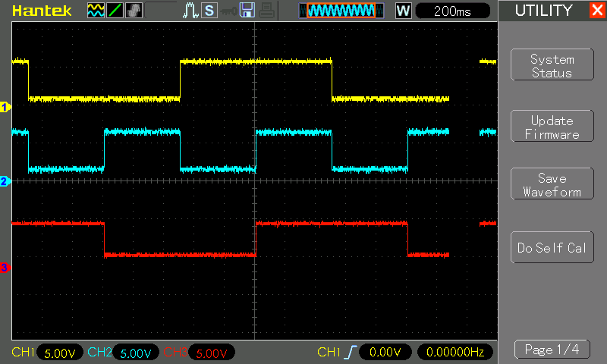Viewport: 607px width, 364px height.
Task: Click the yellow channel 1 ground marker
Action: pos(5,107)
